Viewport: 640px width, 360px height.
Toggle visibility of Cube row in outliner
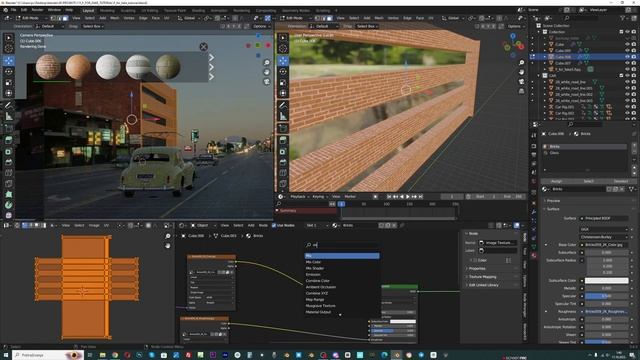[627, 44]
